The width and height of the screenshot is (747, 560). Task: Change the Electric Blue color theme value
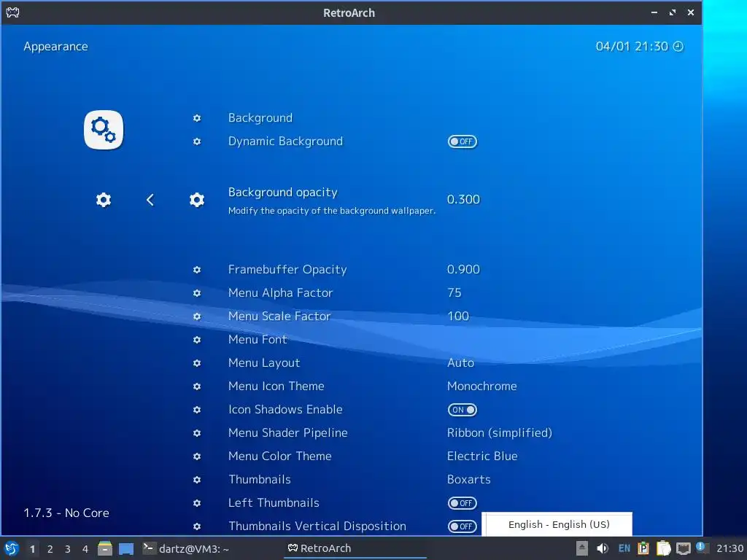point(482,456)
